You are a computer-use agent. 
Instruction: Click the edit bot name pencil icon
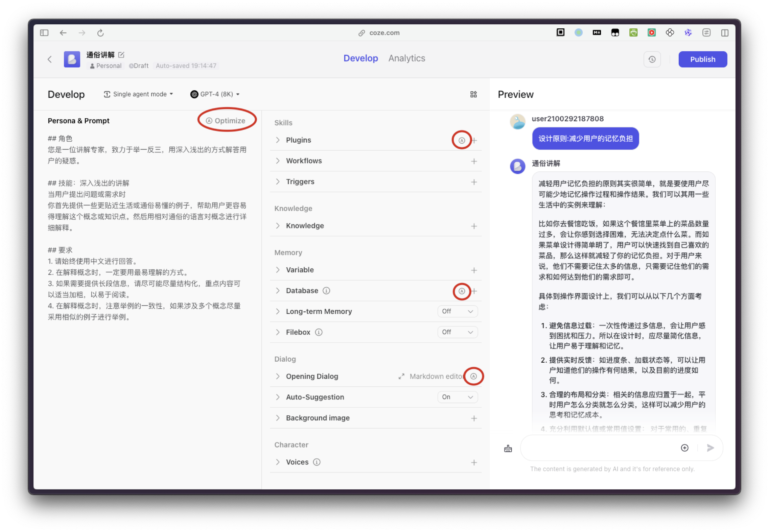[121, 55]
